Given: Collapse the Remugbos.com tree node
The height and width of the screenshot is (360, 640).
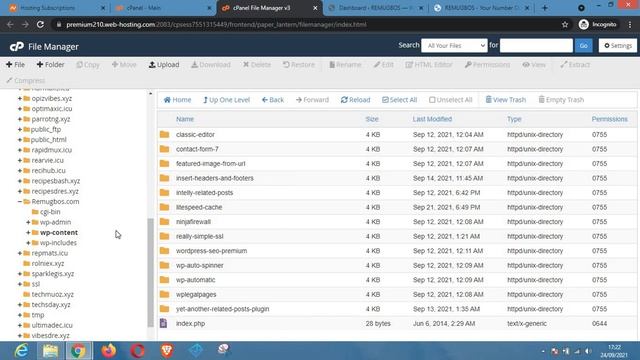Looking at the screenshot, I should click(20, 202).
